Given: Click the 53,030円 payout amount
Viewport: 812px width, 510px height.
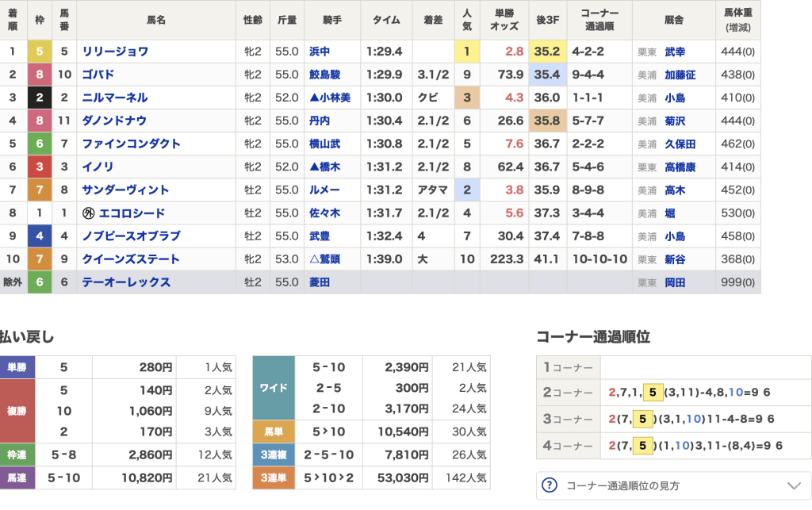Looking at the screenshot, I should coord(403,478).
